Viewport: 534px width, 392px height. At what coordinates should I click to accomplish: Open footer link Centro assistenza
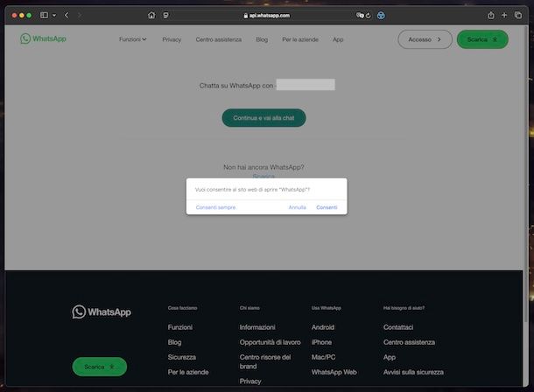[409, 342]
